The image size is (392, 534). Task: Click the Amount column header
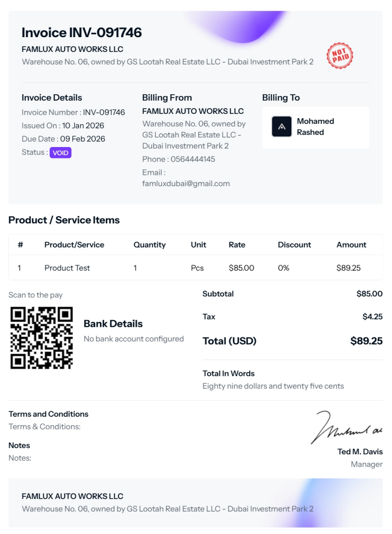pos(351,245)
